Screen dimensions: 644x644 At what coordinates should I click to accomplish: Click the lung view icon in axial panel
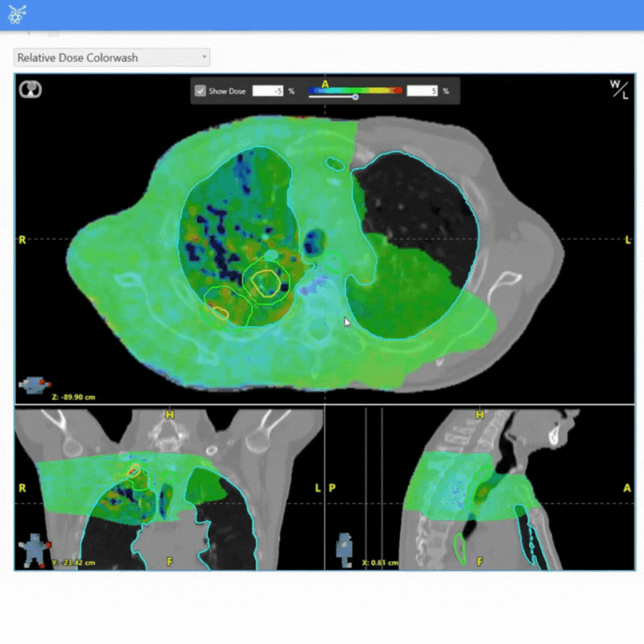click(31, 89)
